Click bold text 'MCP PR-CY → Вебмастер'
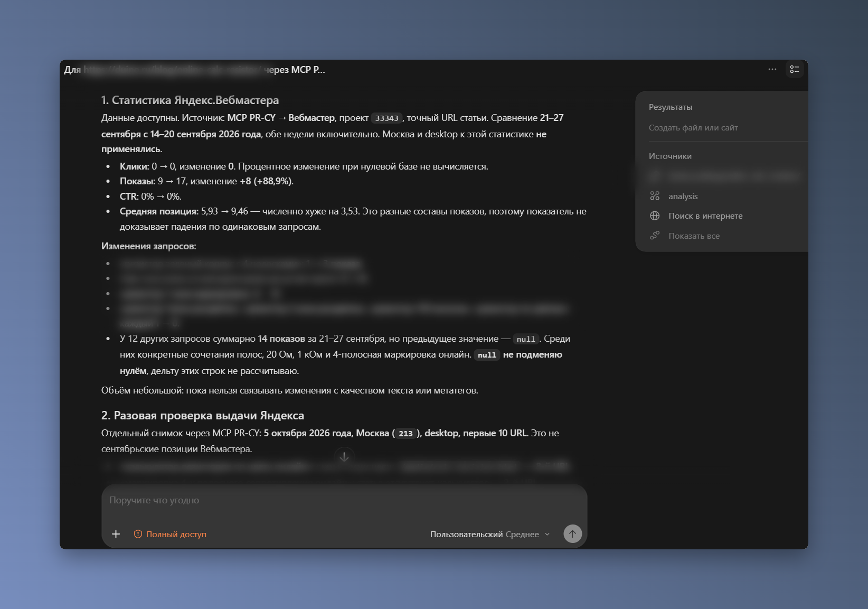The width and height of the screenshot is (868, 609). coord(281,118)
